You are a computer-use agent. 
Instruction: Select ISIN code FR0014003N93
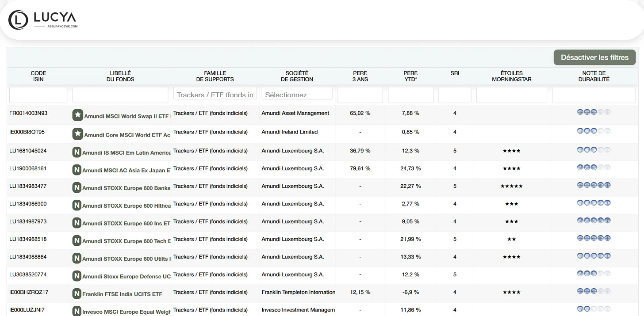28,113
